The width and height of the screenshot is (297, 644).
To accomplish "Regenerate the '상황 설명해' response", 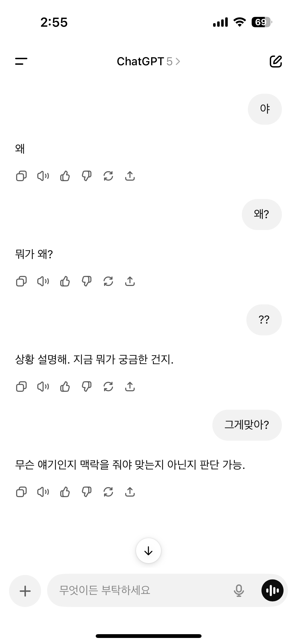I will tap(108, 387).
